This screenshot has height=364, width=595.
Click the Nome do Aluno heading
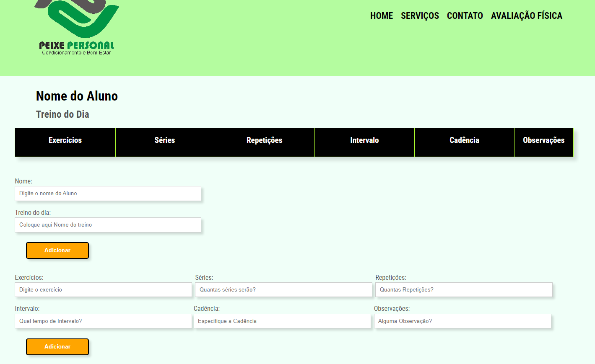tap(77, 96)
